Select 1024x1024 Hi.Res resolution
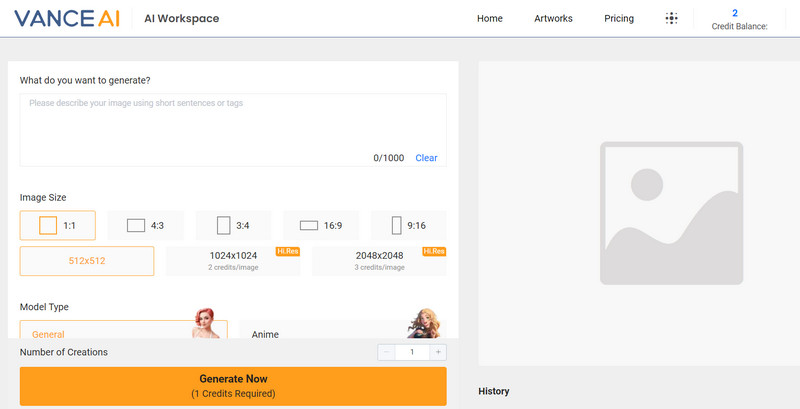 (233, 261)
